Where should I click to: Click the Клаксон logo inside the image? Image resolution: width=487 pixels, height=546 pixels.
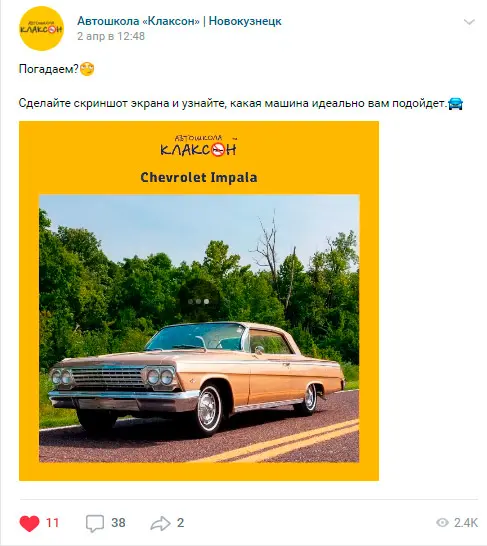point(199,146)
